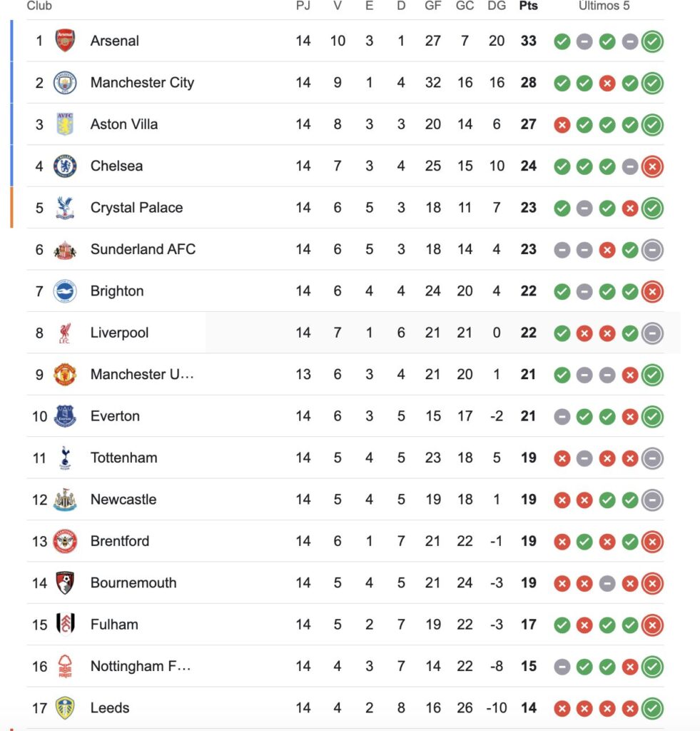Image resolution: width=700 pixels, height=731 pixels.
Task: Click Arsenal's latest match win indicator
Action: [x=652, y=41]
